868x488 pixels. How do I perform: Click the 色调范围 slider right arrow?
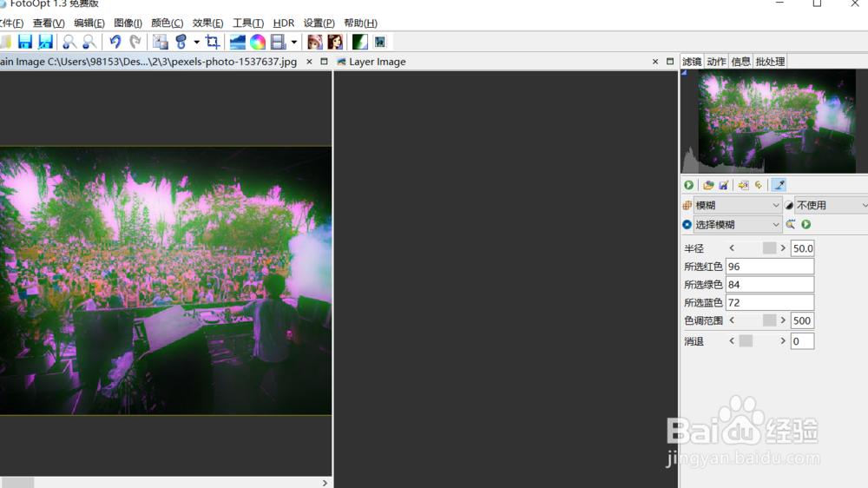783,320
